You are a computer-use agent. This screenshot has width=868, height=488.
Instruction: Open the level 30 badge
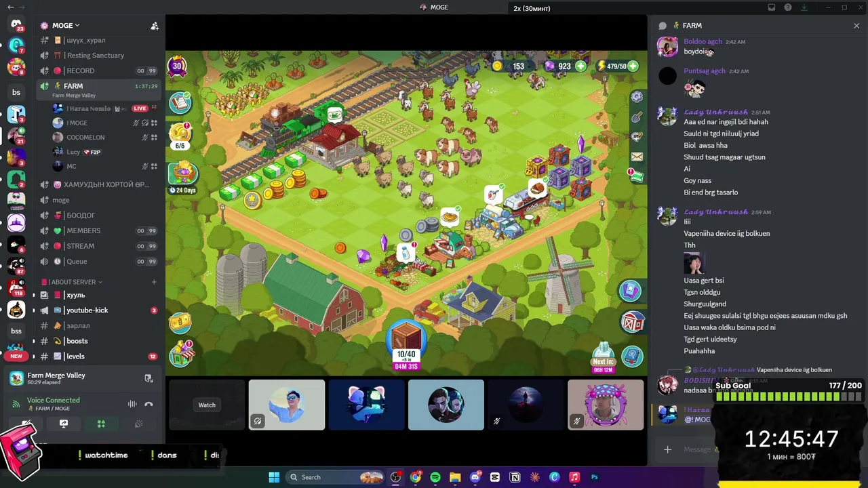click(178, 66)
